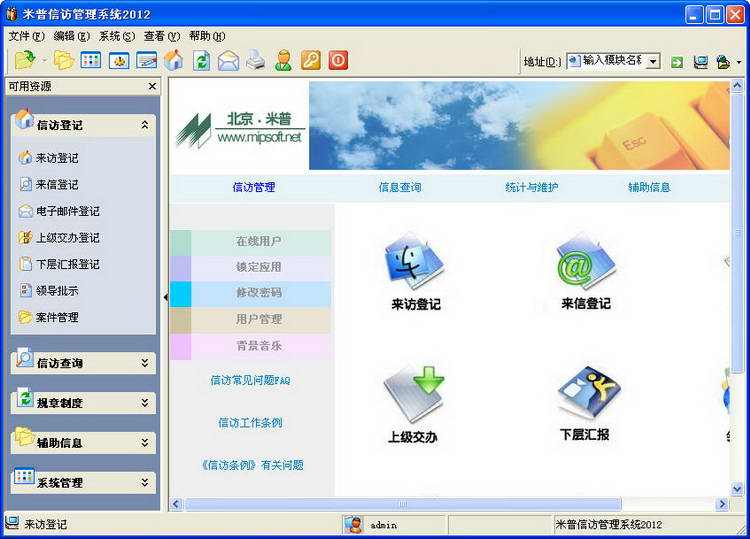Click the horizontal scrollbar thumb
The width and height of the screenshot is (750, 539).
tap(403, 504)
